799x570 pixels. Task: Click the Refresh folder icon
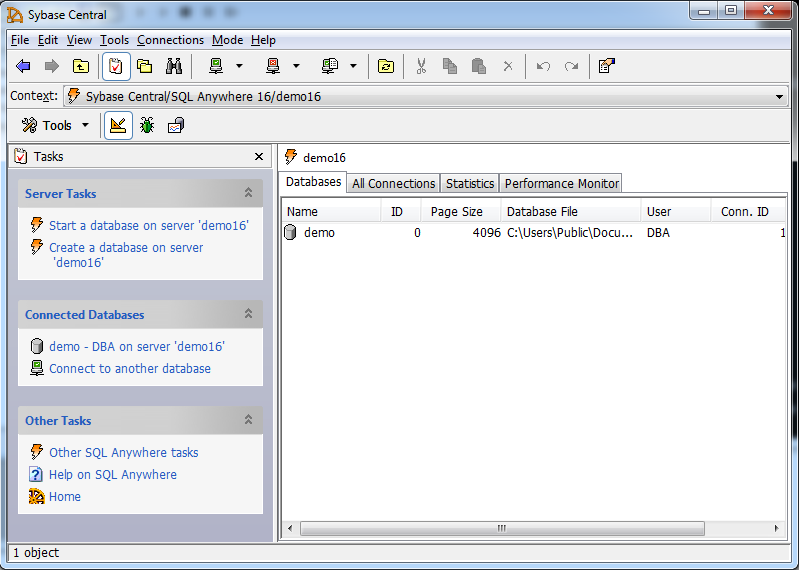[x=386, y=66]
